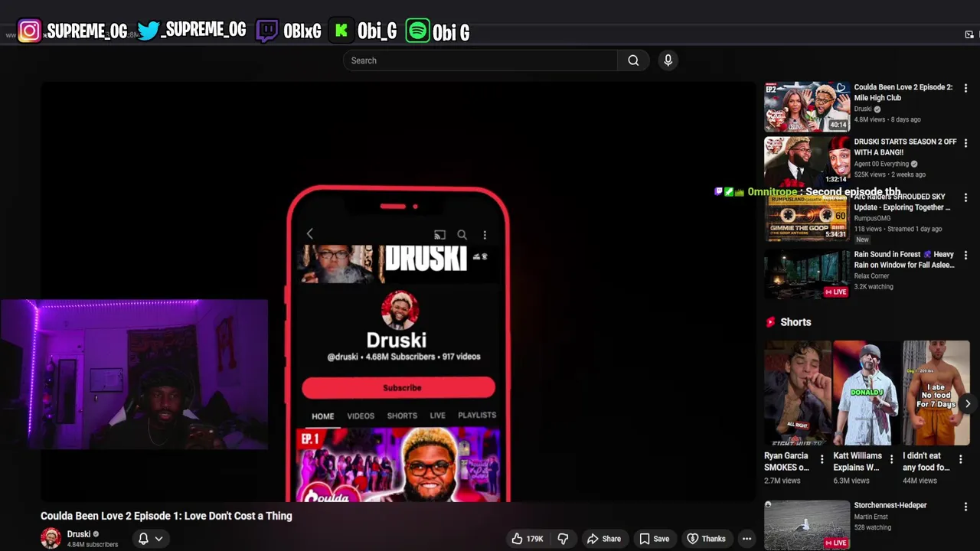Click the Kick logo in overlay banner
980x551 pixels.
[x=341, y=31]
